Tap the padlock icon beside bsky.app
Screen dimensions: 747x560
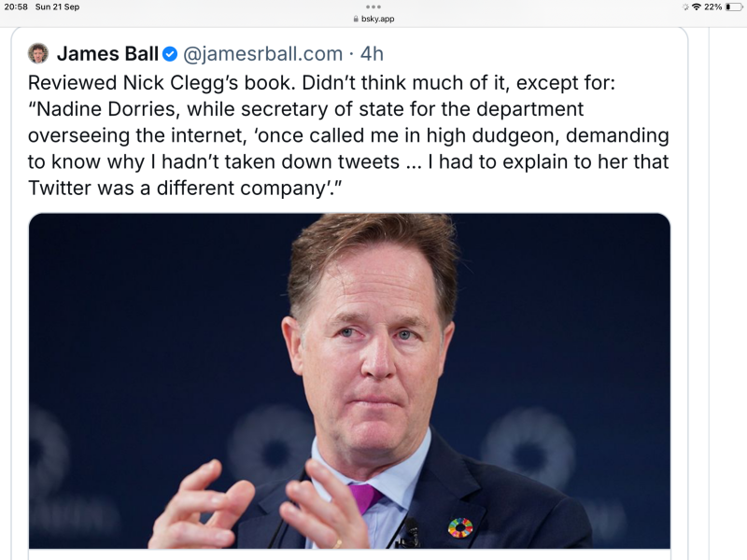pos(356,19)
